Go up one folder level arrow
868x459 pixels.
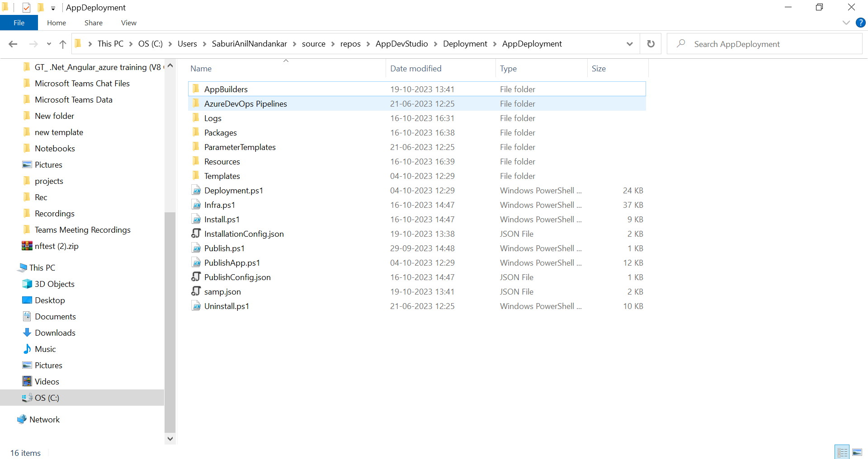(63, 44)
